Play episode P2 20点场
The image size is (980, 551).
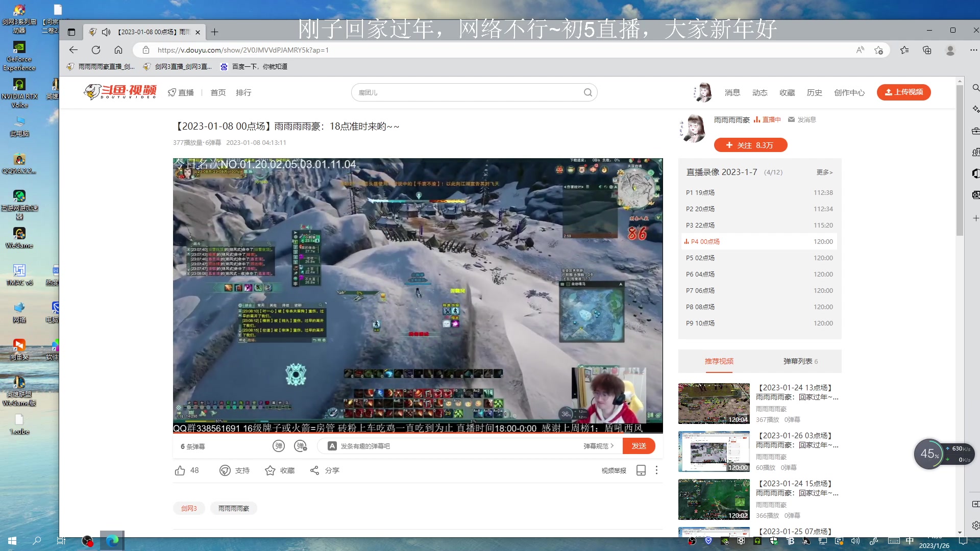click(759, 209)
